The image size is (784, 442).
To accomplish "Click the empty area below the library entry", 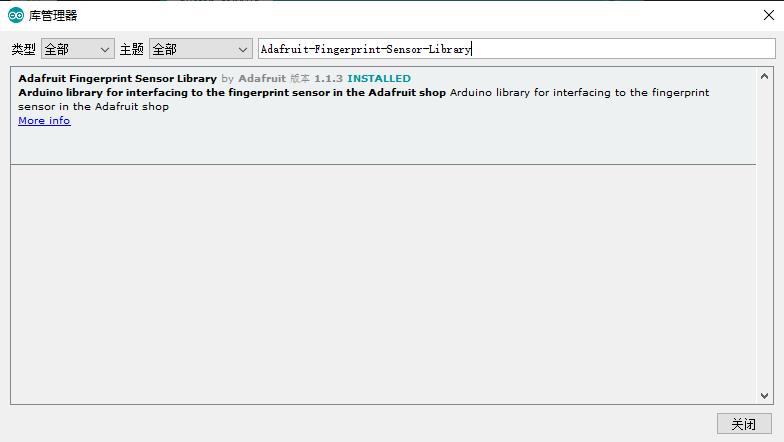I will pos(383,284).
